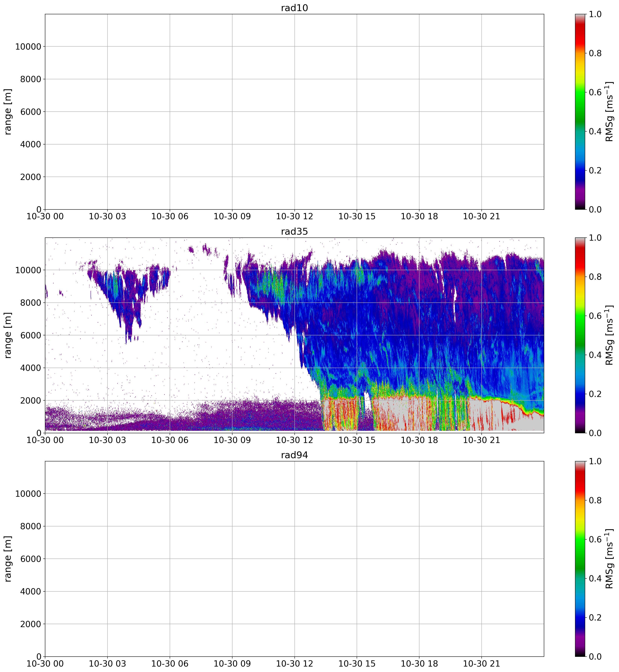Click the rad10 range [m] axis label
This screenshot has width=619, height=672.
coord(8,111)
